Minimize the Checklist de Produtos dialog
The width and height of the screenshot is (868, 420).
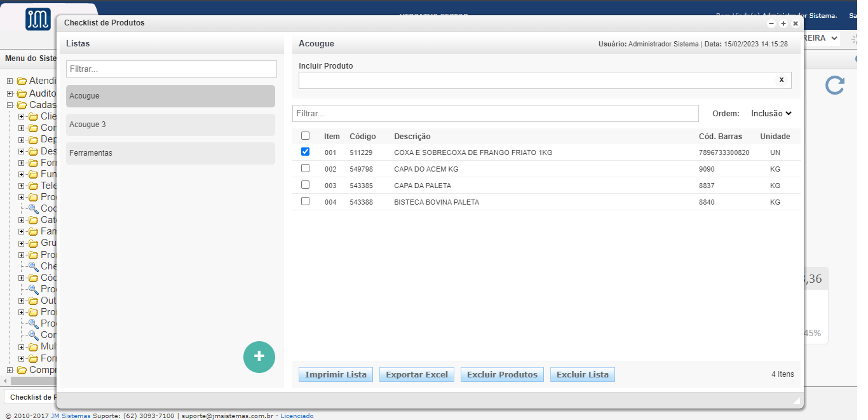coord(771,24)
